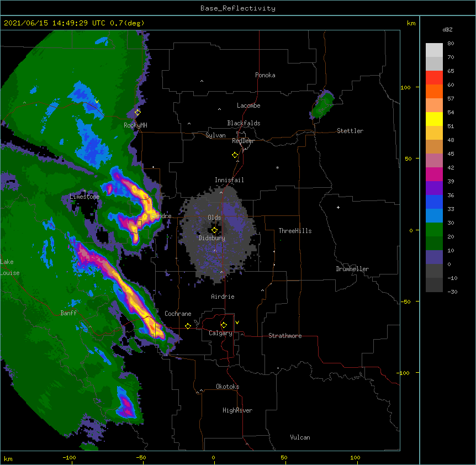
Task: Click the km label at bottom left
Action: tap(8, 458)
